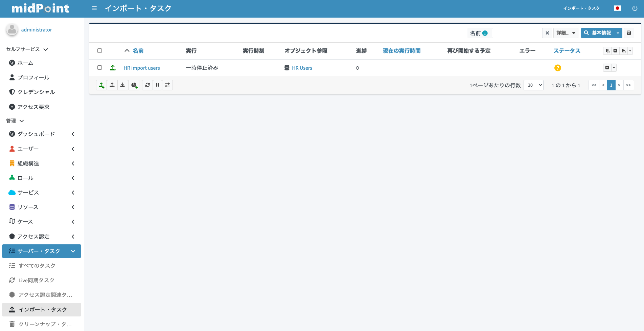644x331 pixels.
Task: Open プロフィール in the sidebar
Action: pos(42,78)
